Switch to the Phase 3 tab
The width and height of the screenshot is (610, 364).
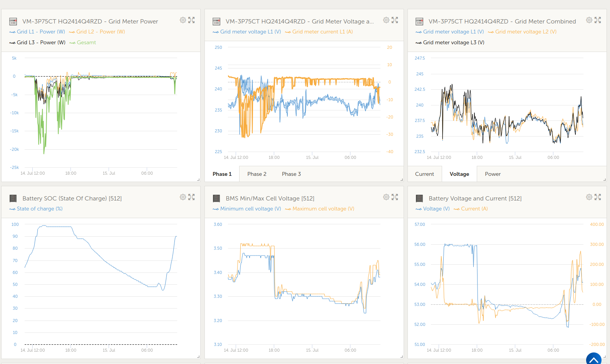291,174
